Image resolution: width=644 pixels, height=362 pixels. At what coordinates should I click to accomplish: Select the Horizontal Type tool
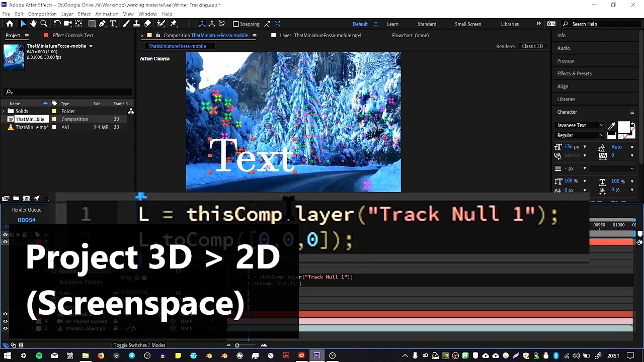(113, 24)
